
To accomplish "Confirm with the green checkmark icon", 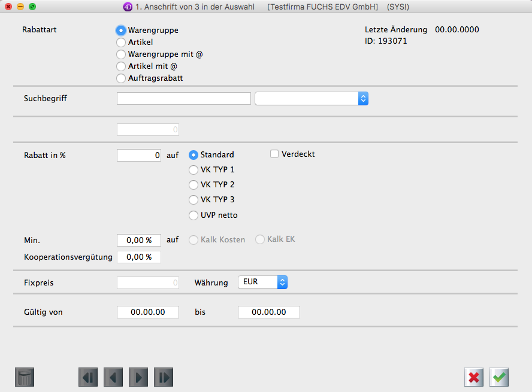I will point(499,377).
